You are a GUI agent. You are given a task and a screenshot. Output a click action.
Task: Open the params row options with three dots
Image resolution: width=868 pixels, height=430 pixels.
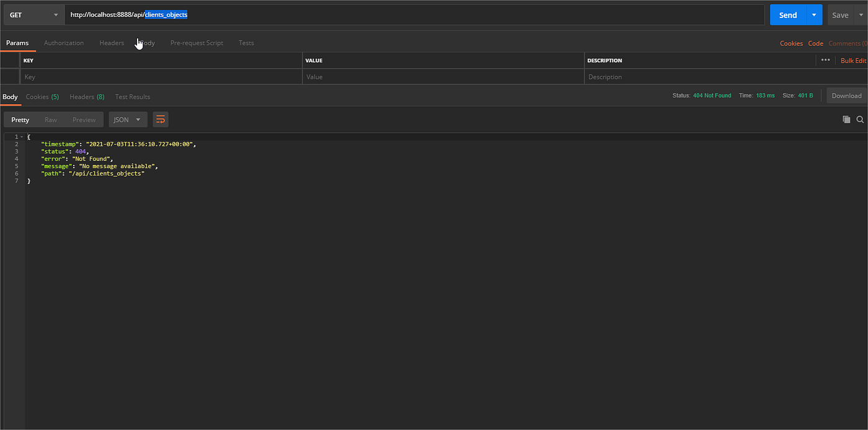[826, 60]
